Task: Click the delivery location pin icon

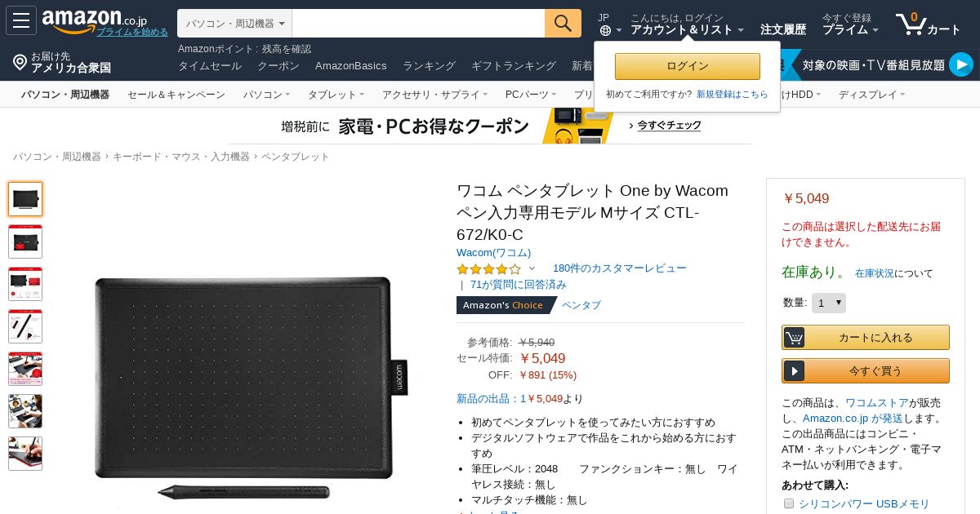Action: pyautogui.click(x=20, y=62)
